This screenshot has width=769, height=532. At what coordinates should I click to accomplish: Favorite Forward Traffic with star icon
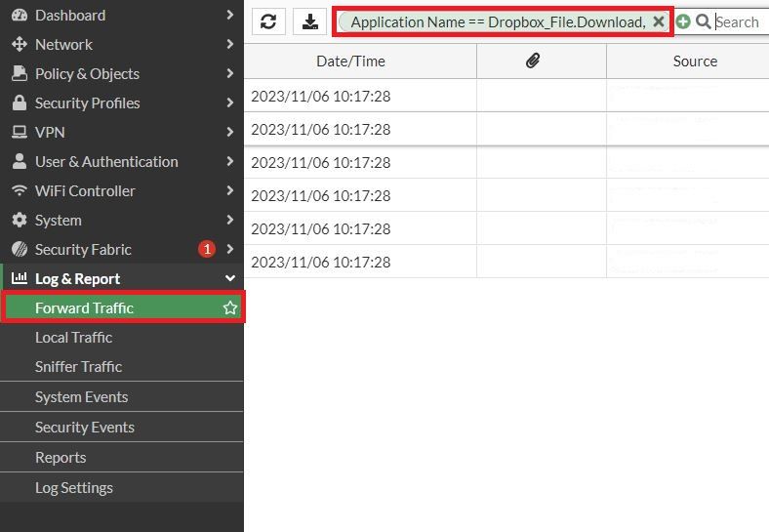pyautogui.click(x=230, y=307)
